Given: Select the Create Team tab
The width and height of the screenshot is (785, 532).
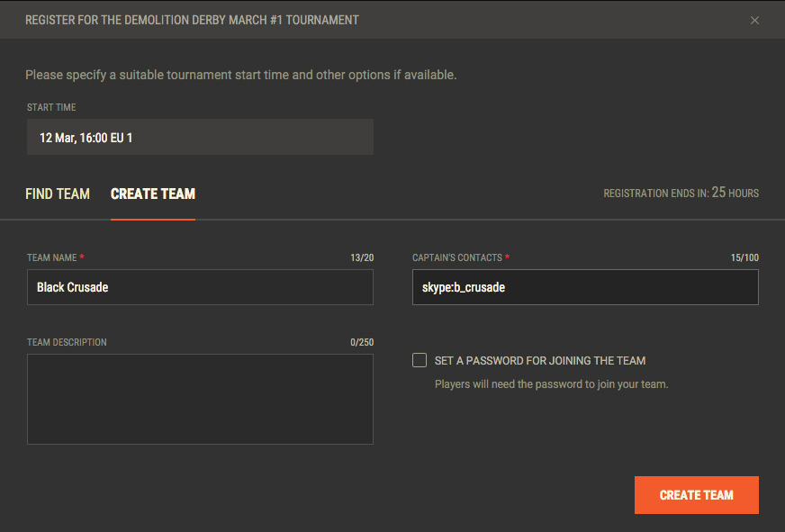Looking at the screenshot, I should pos(153,194).
